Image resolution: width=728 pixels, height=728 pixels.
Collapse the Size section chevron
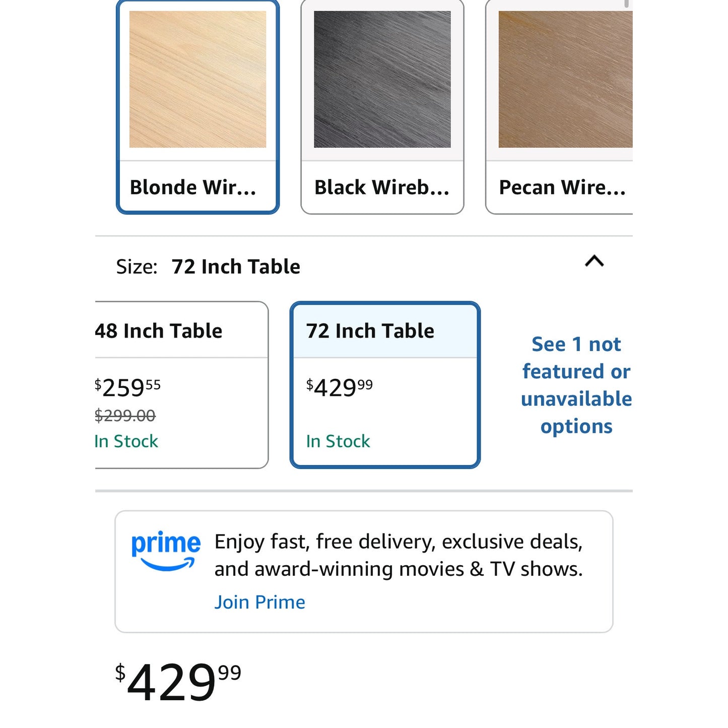(x=594, y=261)
